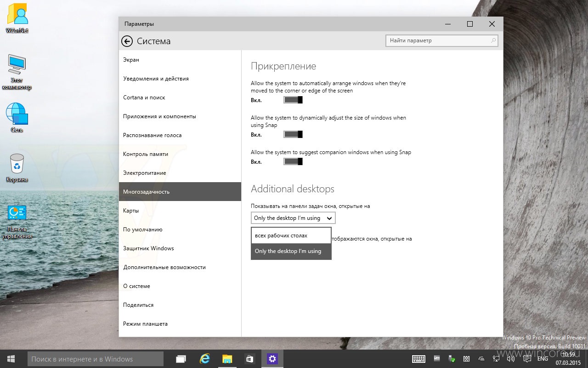Open the network tray icon
Viewport: 588px width, 368px height.
496,359
